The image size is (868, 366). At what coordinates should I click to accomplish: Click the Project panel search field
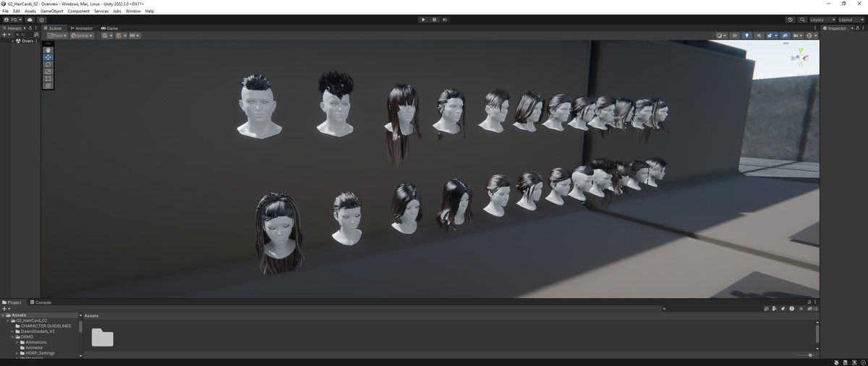[712, 309]
